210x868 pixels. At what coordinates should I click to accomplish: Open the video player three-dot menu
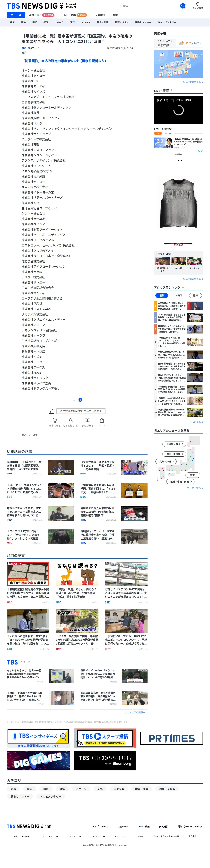click(197, 100)
